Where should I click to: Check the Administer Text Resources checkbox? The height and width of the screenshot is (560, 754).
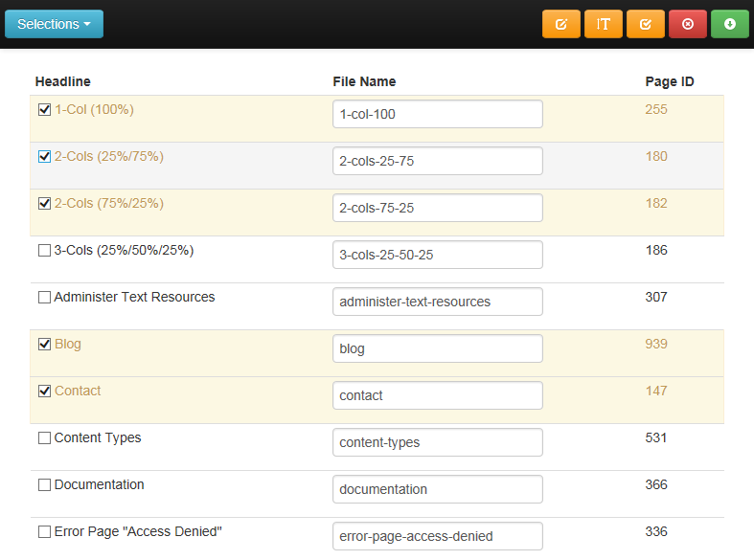pyautogui.click(x=44, y=298)
